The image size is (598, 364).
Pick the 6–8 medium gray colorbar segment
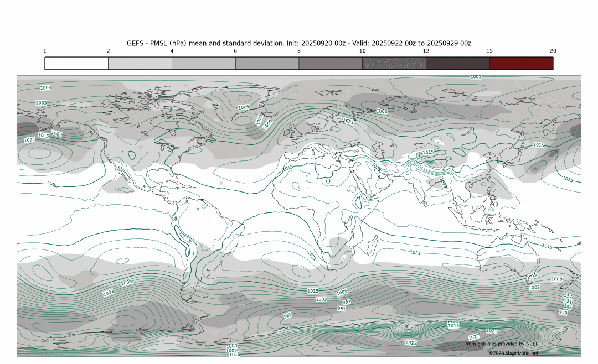(267, 63)
